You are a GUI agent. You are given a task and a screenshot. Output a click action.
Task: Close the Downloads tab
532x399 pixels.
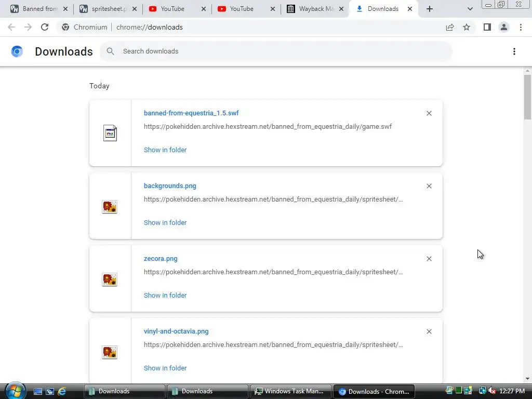(x=410, y=9)
